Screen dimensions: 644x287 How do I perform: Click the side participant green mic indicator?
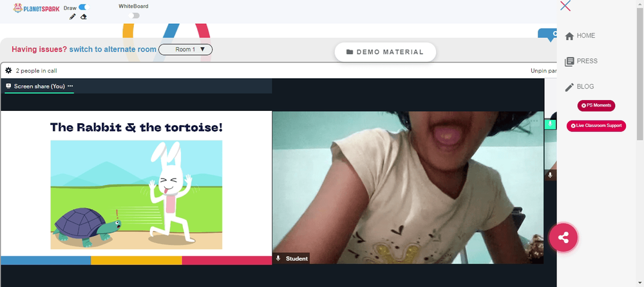(x=551, y=123)
